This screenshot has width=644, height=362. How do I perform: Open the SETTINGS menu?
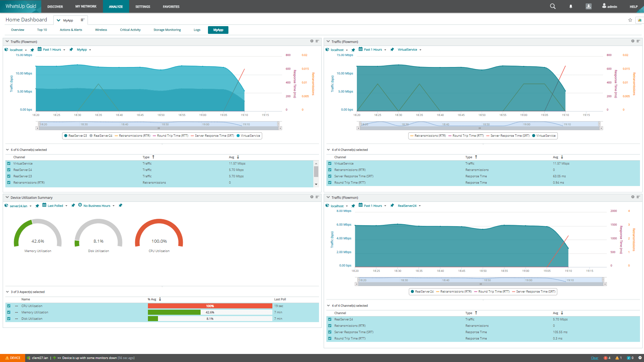[x=143, y=6]
